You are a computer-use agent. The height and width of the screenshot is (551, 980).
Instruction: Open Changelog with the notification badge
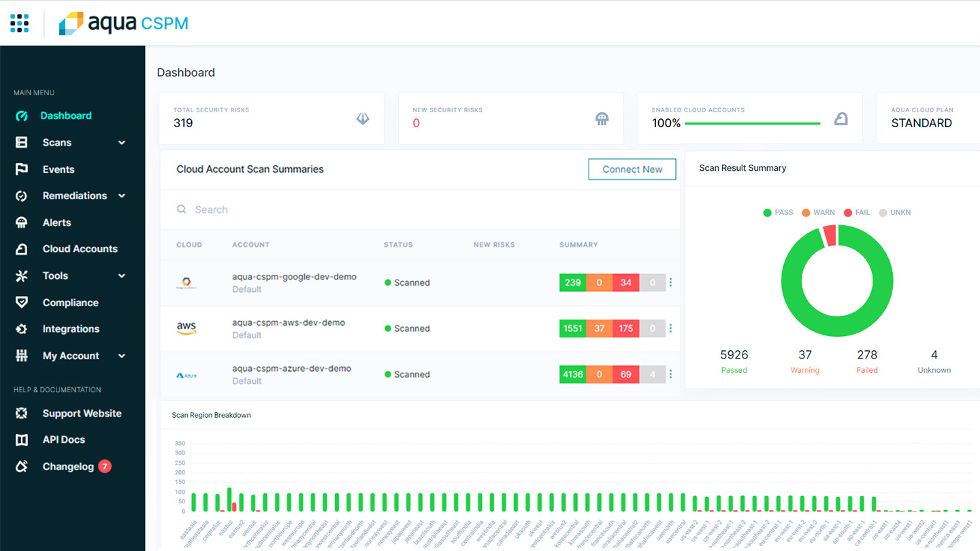(x=69, y=466)
